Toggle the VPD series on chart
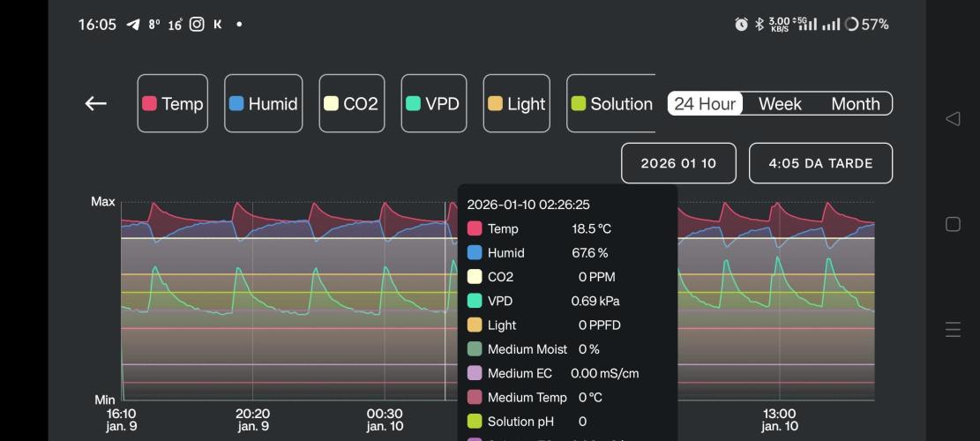The height and width of the screenshot is (441, 980). [433, 103]
